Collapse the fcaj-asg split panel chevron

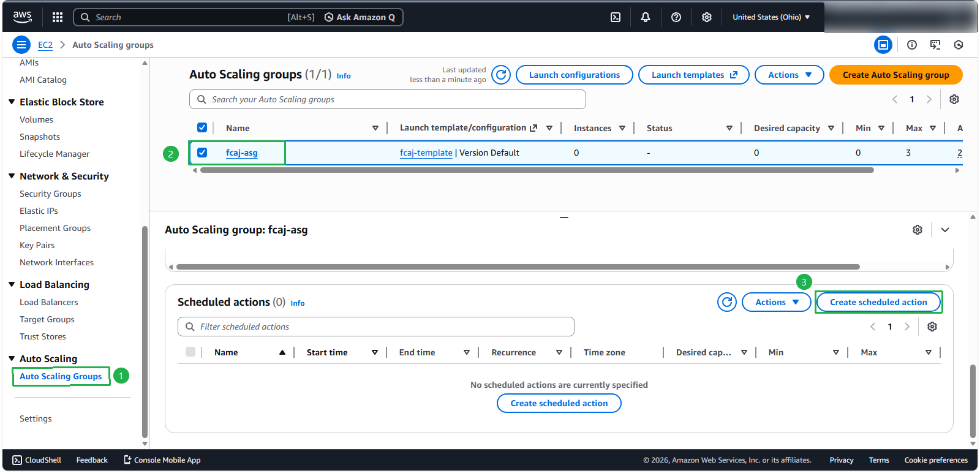click(x=945, y=230)
